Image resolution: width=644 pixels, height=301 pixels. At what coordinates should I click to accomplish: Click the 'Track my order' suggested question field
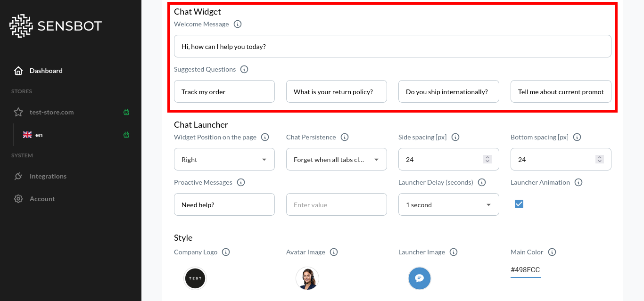coord(224,91)
